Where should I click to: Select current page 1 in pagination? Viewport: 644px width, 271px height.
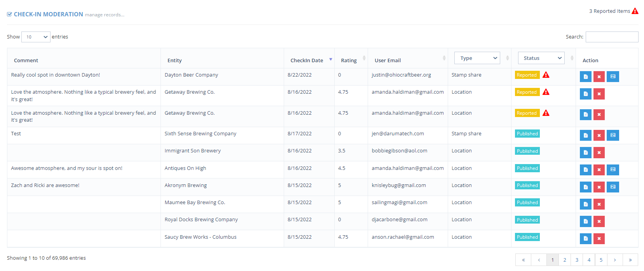pos(553,260)
